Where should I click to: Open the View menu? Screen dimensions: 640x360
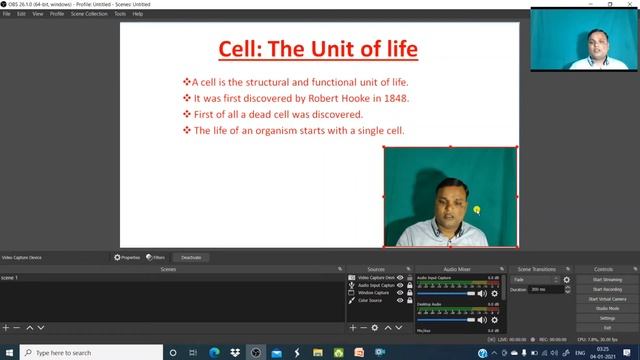(x=38, y=14)
